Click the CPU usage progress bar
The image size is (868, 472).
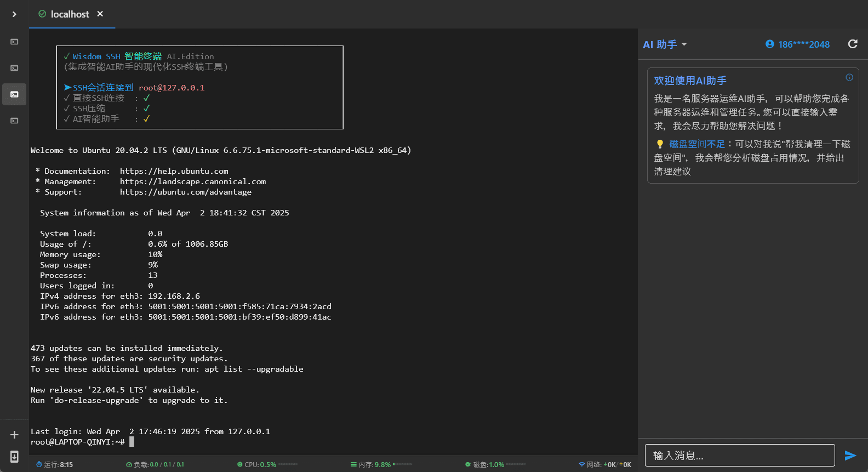[x=288, y=464]
